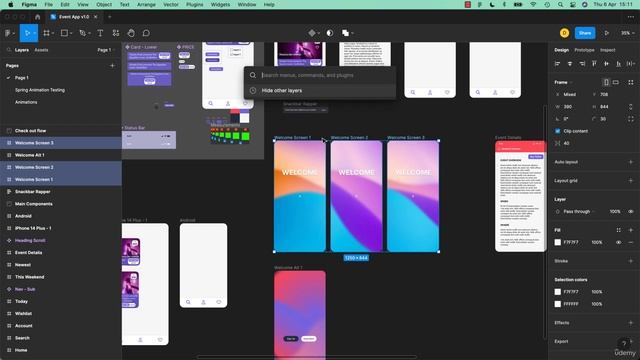
Task: Open the zoom level dropdown
Action: coord(627,33)
